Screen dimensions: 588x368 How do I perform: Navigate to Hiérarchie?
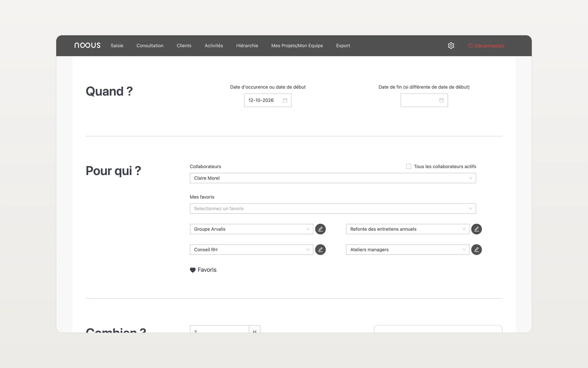tap(247, 46)
